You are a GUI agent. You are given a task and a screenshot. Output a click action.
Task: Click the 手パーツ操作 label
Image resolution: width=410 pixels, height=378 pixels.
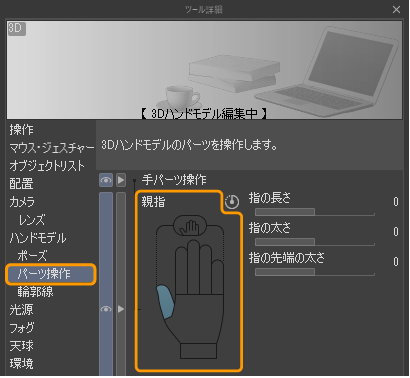click(x=174, y=180)
